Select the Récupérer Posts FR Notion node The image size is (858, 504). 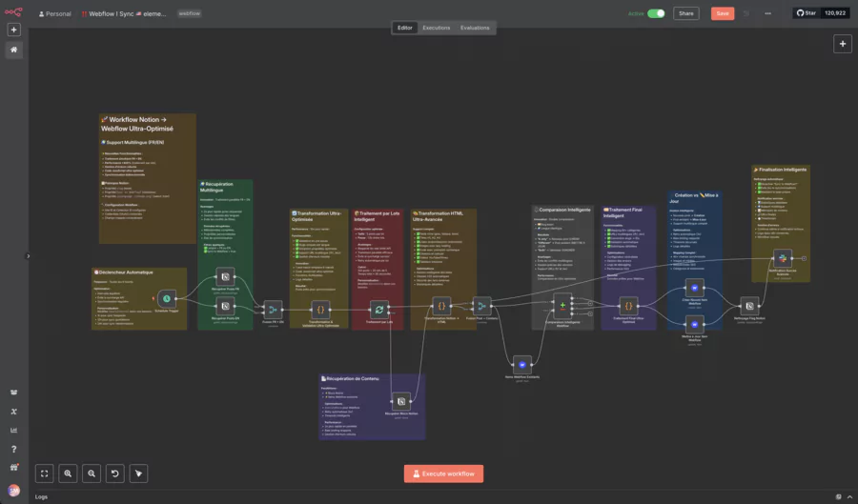pyautogui.click(x=225, y=276)
